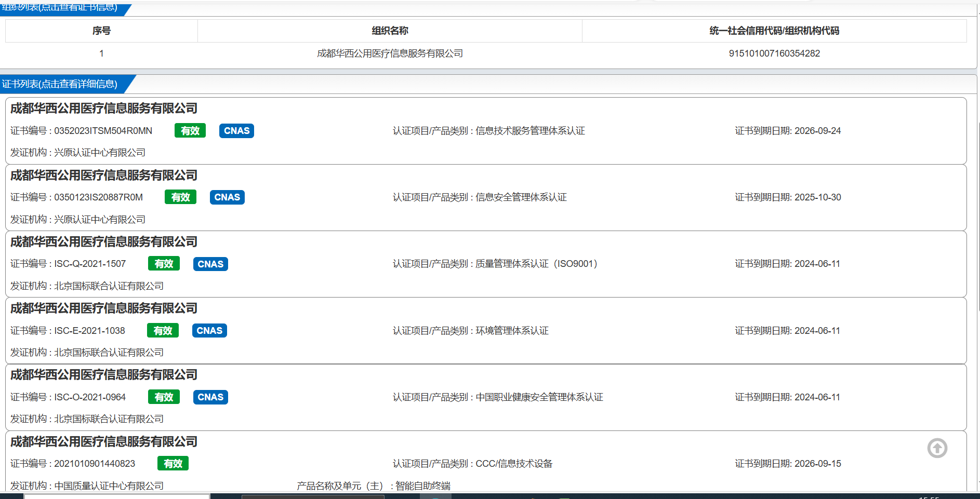This screenshot has width=980, height=499.
Task: Click the 组织名称 column header
Action: coord(390,31)
